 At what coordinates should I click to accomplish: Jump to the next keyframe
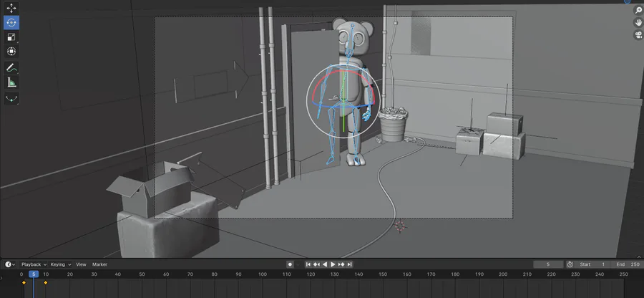coord(341,264)
